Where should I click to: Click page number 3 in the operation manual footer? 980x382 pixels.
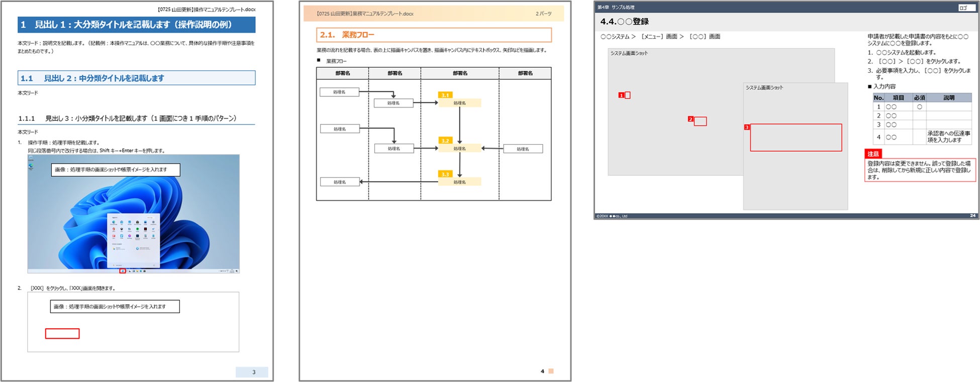254,372
